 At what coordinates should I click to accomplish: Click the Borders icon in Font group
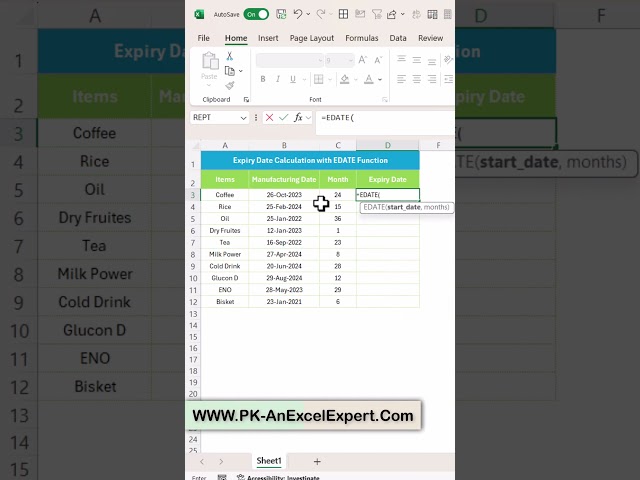coord(318,79)
